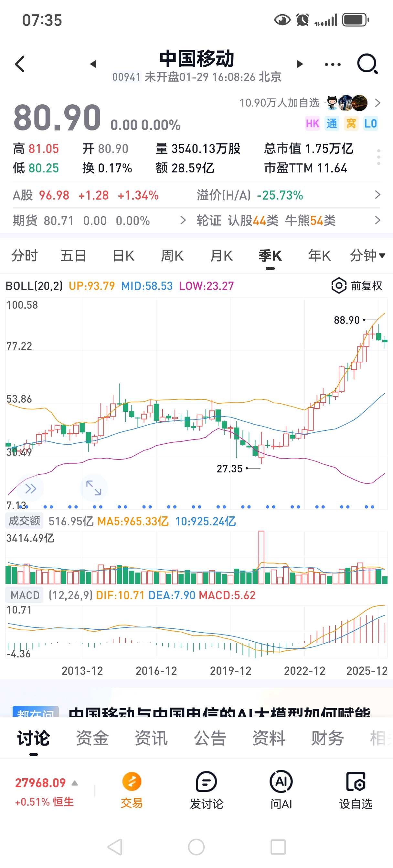Switch to 月K chart tab
The height and width of the screenshot is (868, 393).
(221, 256)
